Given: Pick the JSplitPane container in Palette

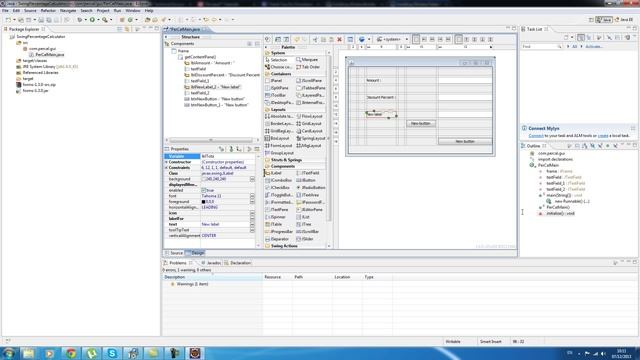Looking at the screenshot, I should point(277,88).
